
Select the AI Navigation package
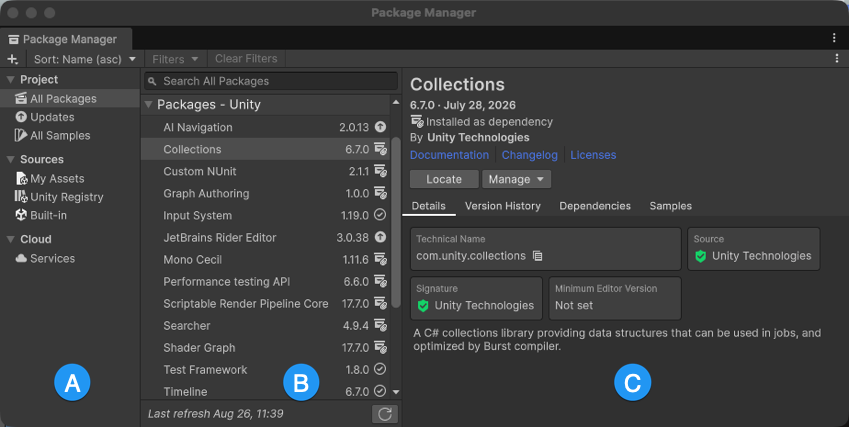coord(265,127)
